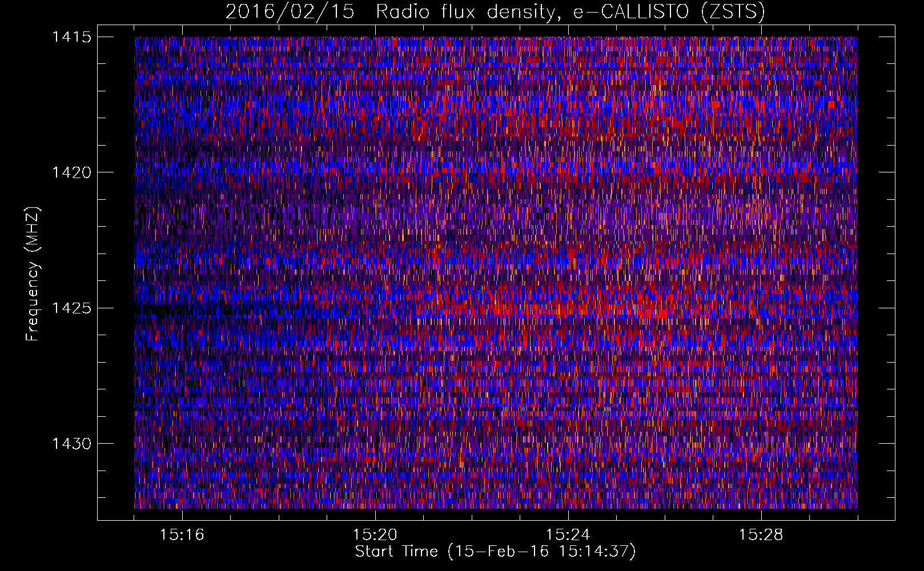Click the 1430 frequency tick label
The image size is (924, 571).
[x=71, y=444]
